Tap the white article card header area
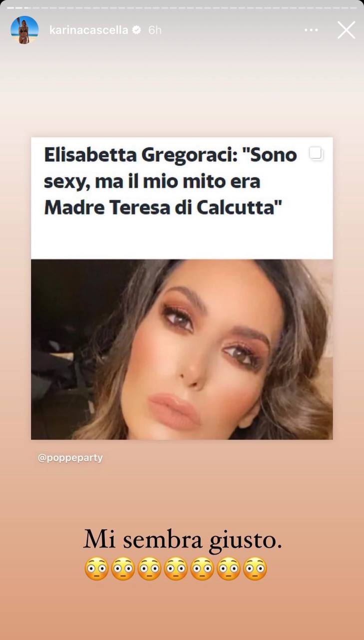This screenshot has height=640, width=364. (182, 198)
